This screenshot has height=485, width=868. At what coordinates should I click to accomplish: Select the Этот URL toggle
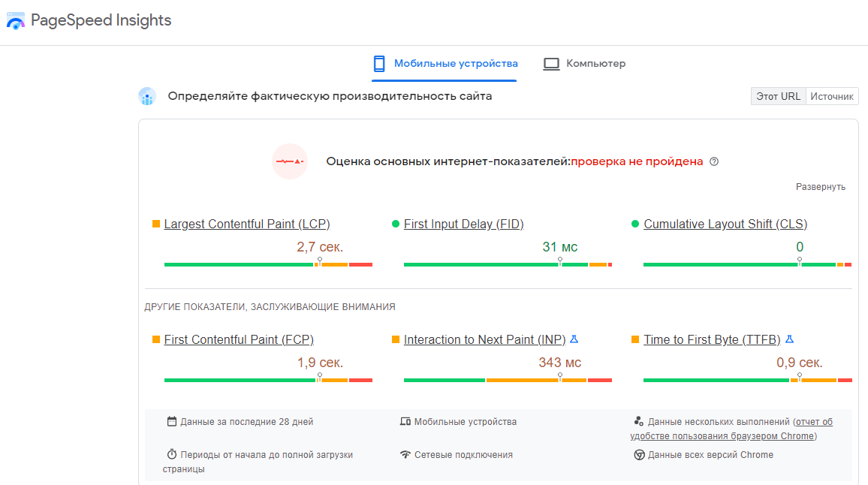click(x=778, y=95)
